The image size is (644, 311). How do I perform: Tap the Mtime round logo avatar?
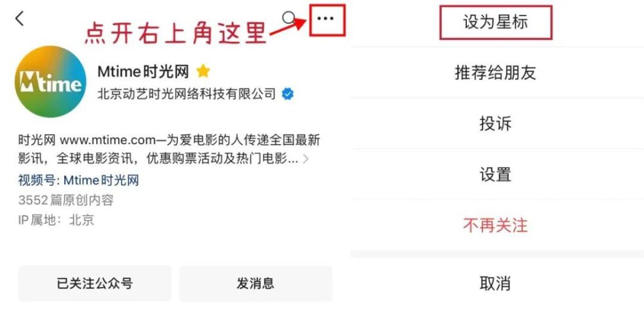(x=50, y=82)
